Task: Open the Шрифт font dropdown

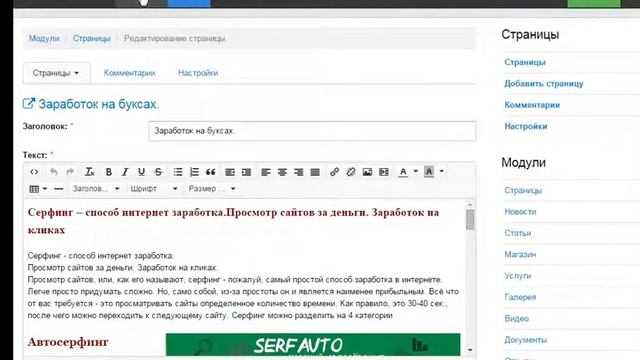Action: tap(153, 189)
